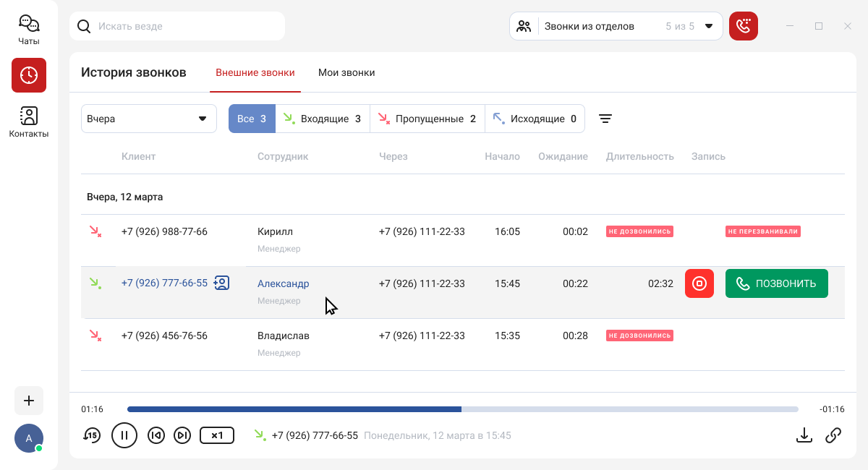This screenshot has height=470, width=868.
Task: Filter by missed calls (Пропущенные)
Action: 427,119
